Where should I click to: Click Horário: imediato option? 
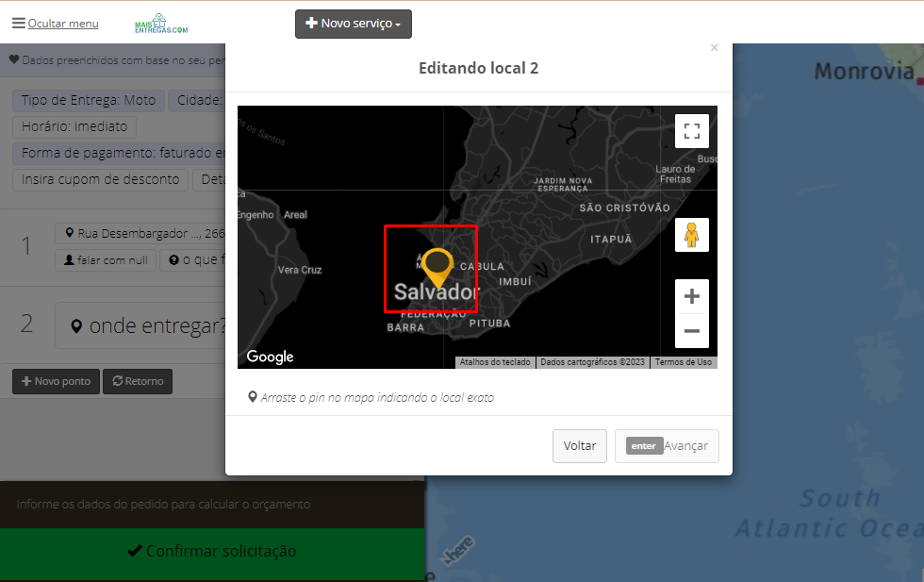(x=74, y=126)
